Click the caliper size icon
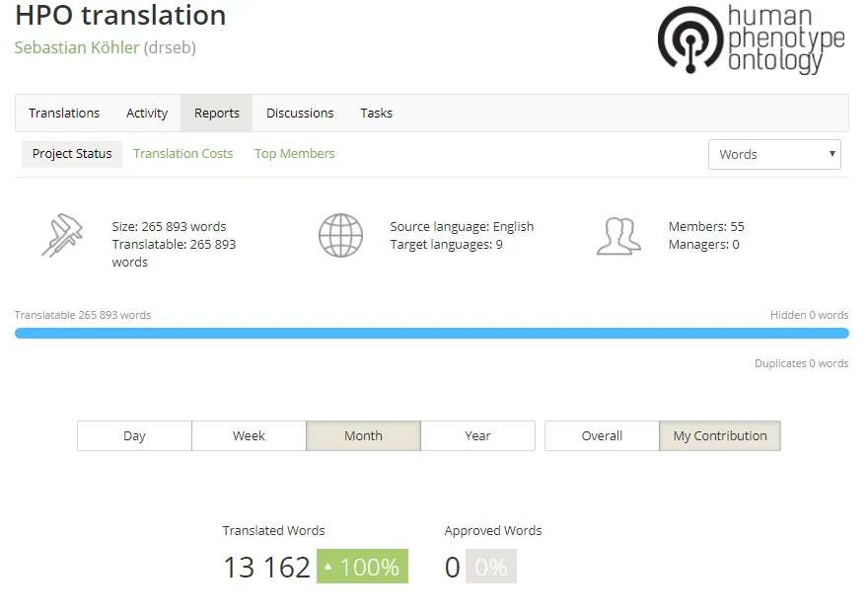The image size is (868, 615). (x=62, y=236)
